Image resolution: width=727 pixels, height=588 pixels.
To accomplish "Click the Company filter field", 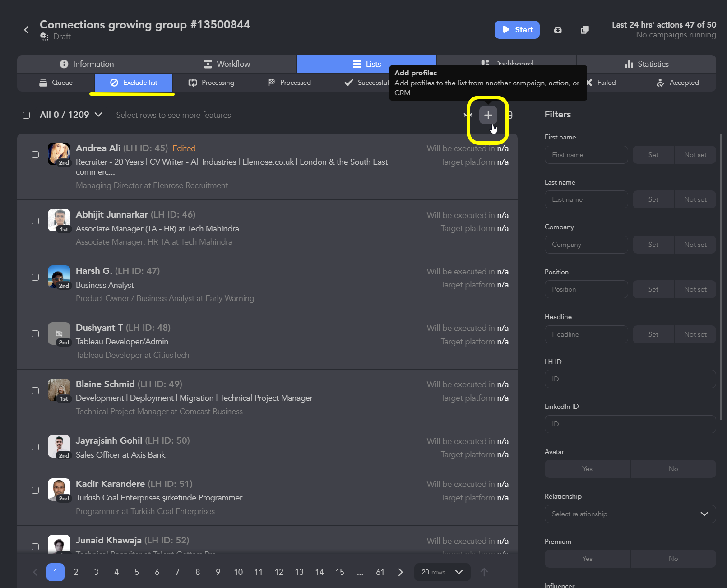I will pos(586,245).
